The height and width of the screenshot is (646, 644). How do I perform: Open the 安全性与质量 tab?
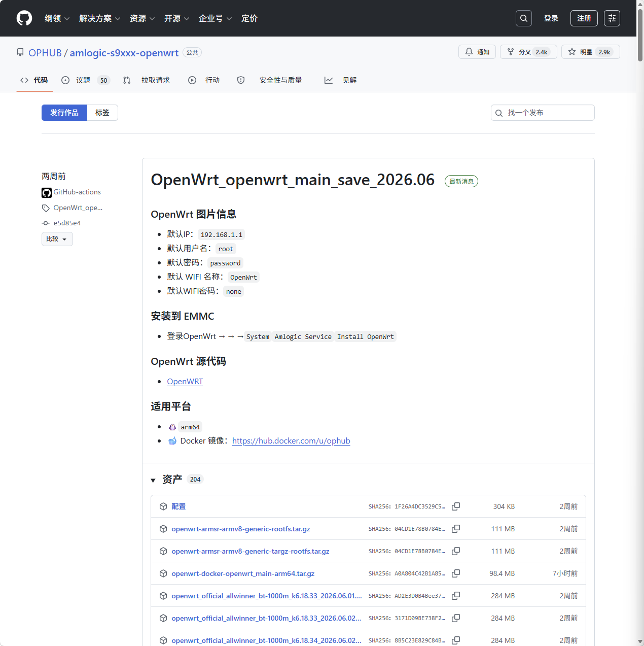269,80
